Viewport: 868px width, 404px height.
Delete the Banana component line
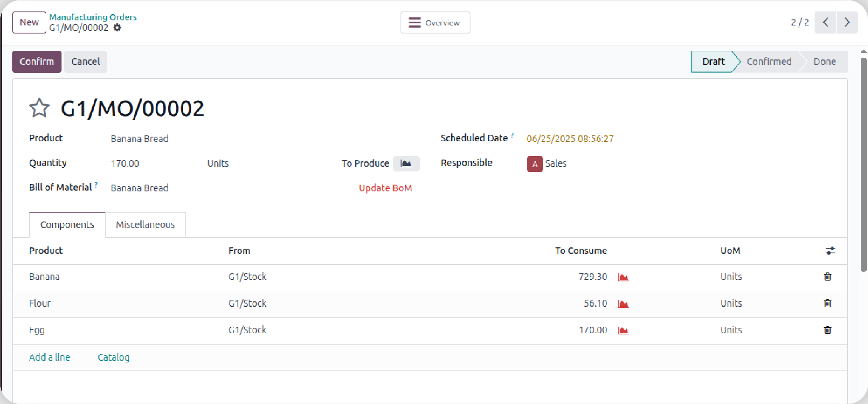[x=827, y=277]
